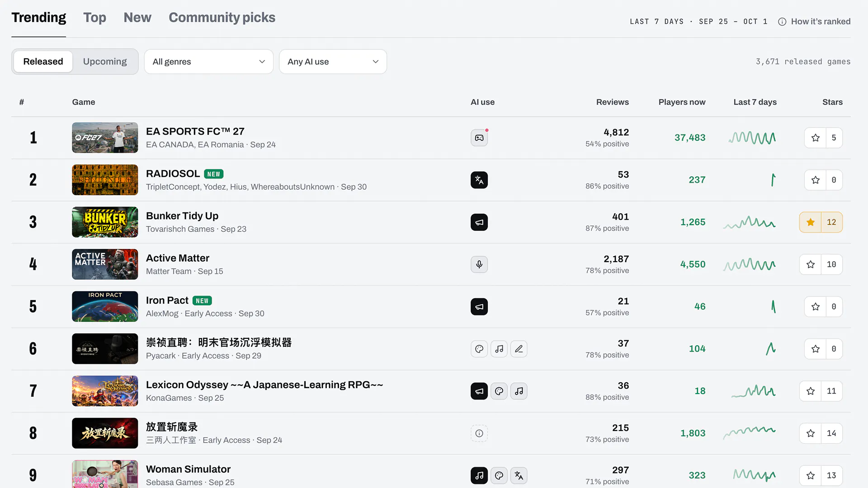The height and width of the screenshot is (488, 868).
Task: Click the pencil icon in the Pyacark game row
Action: [x=519, y=349]
